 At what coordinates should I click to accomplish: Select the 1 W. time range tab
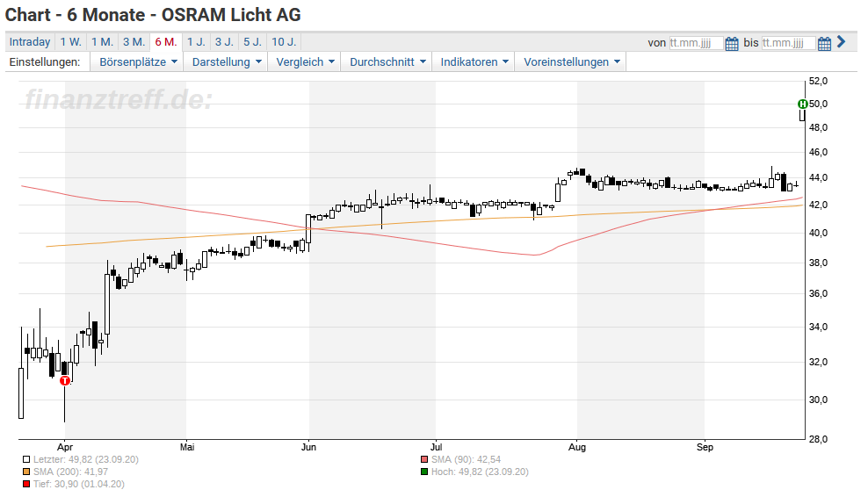tap(71, 42)
